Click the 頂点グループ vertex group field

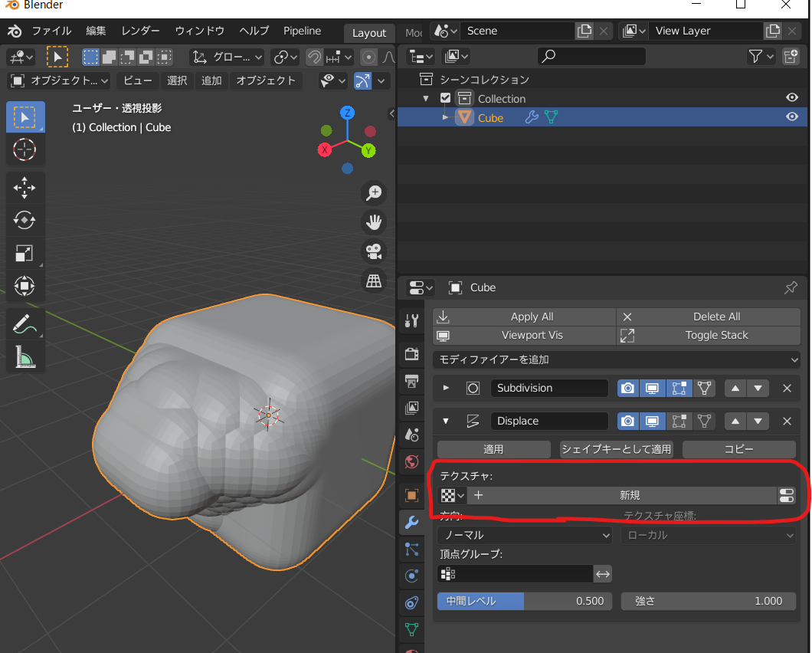(x=516, y=574)
